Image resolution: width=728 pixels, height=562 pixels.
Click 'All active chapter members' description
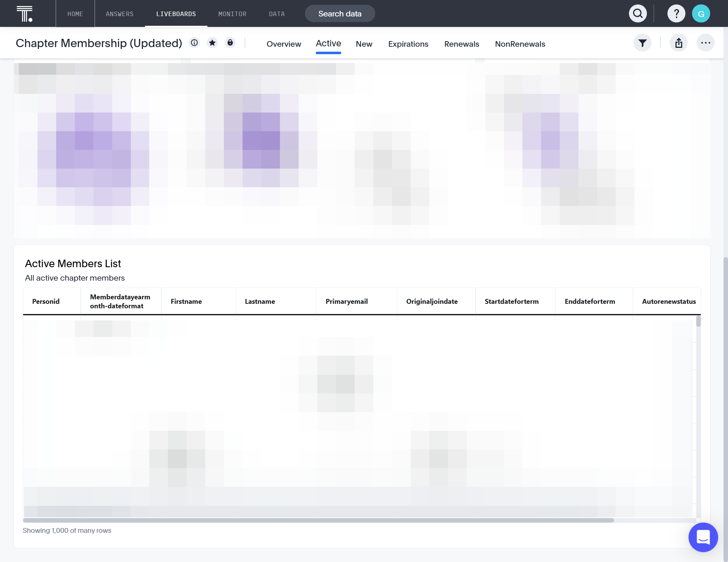coord(75,278)
